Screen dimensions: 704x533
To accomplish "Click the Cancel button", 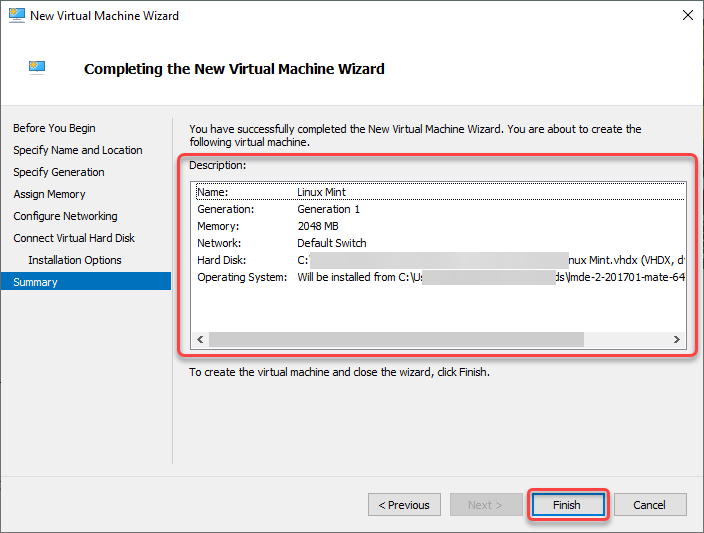I will click(x=650, y=505).
